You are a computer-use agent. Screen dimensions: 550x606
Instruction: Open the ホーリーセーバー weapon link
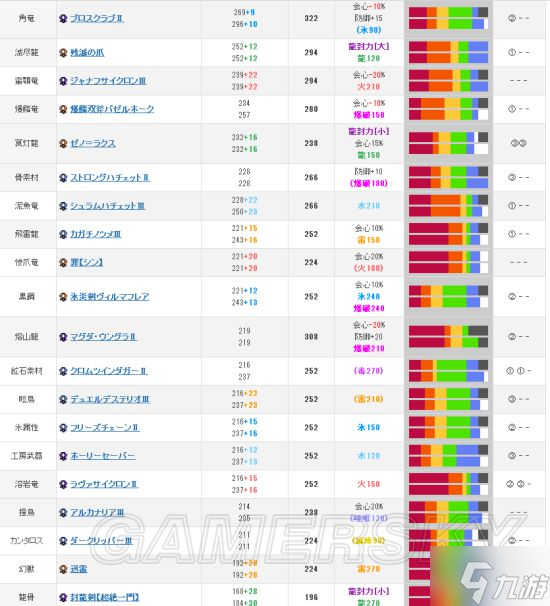tap(102, 456)
